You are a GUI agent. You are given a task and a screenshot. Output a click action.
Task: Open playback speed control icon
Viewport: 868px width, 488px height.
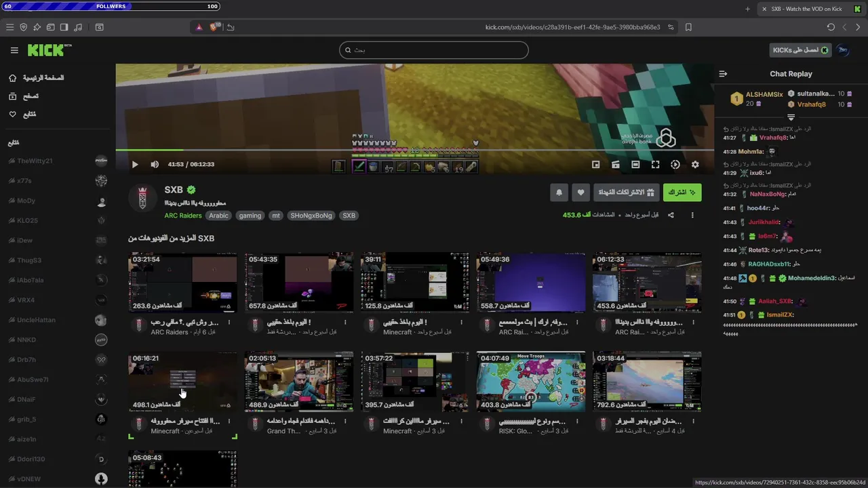click(675, 165)
